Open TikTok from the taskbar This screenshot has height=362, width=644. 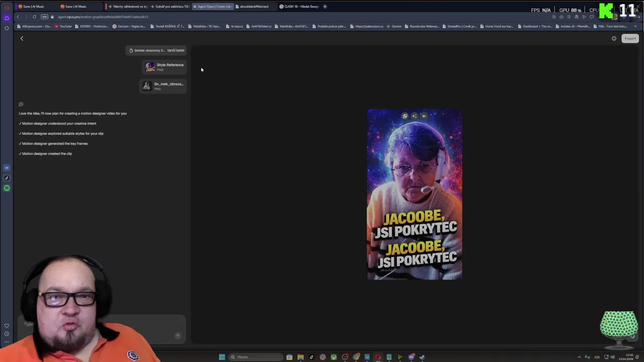[x=311, y=357]
